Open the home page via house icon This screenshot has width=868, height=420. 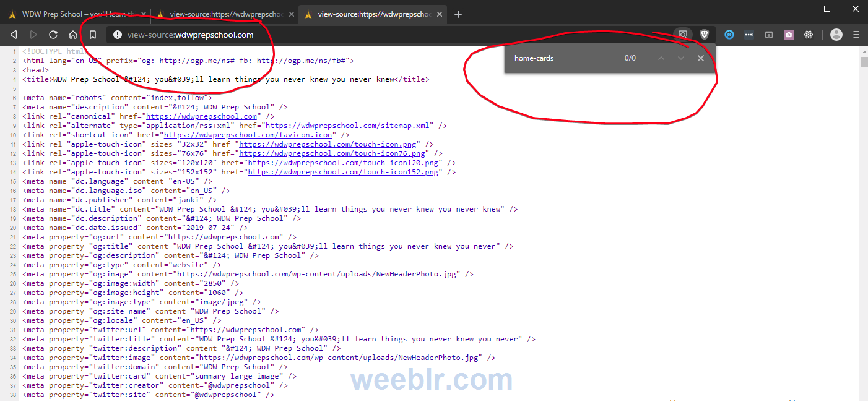pyautogui.click(x=73, y=35)
